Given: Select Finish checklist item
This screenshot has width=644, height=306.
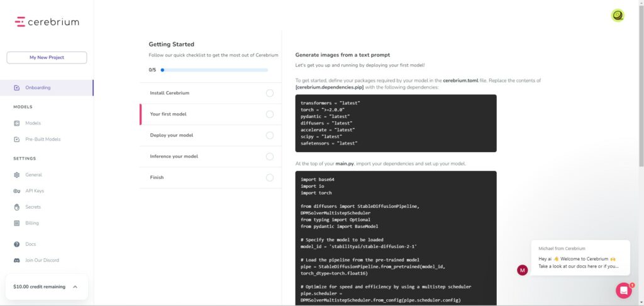Looking at the screenshot, I should click(x=211, y=178).
